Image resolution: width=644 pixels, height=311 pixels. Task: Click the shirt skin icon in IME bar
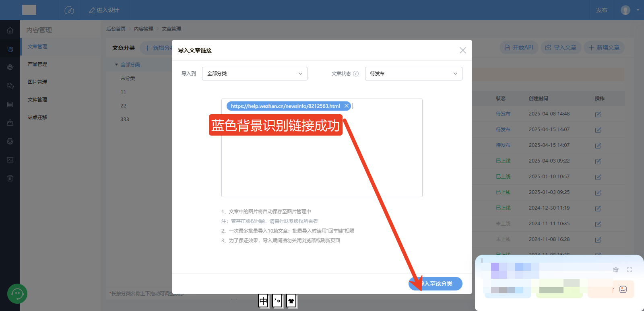(x=291, y=301)
